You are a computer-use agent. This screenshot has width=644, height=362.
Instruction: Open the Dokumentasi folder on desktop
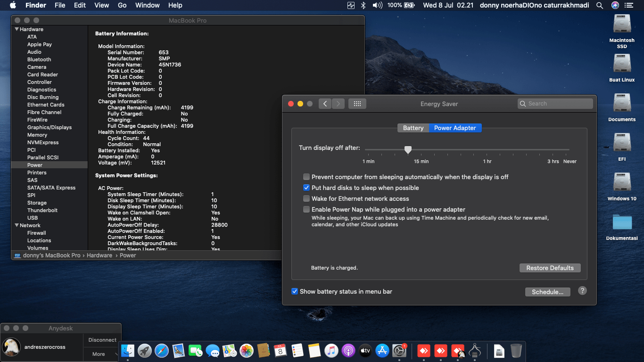point(622,222)
